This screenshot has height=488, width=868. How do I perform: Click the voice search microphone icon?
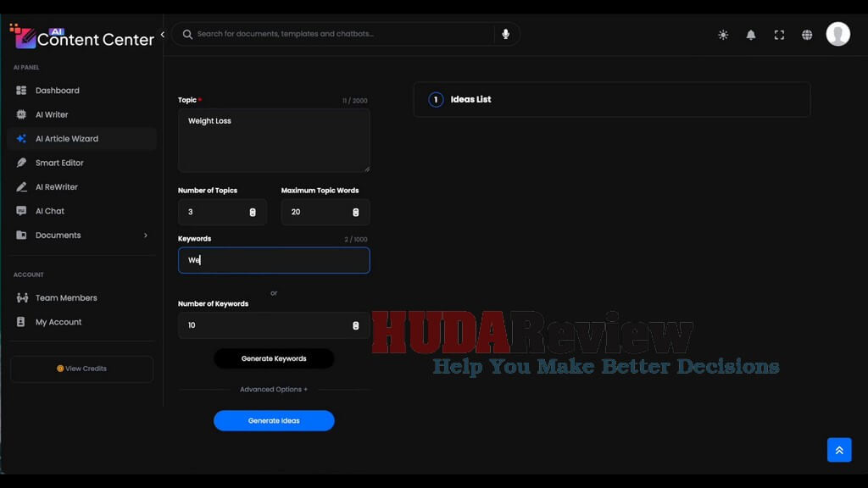click(x=505, y=34)
